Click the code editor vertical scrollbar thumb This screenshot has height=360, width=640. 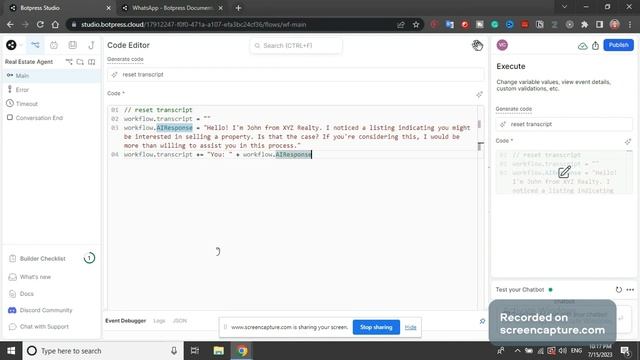[479, 124]
